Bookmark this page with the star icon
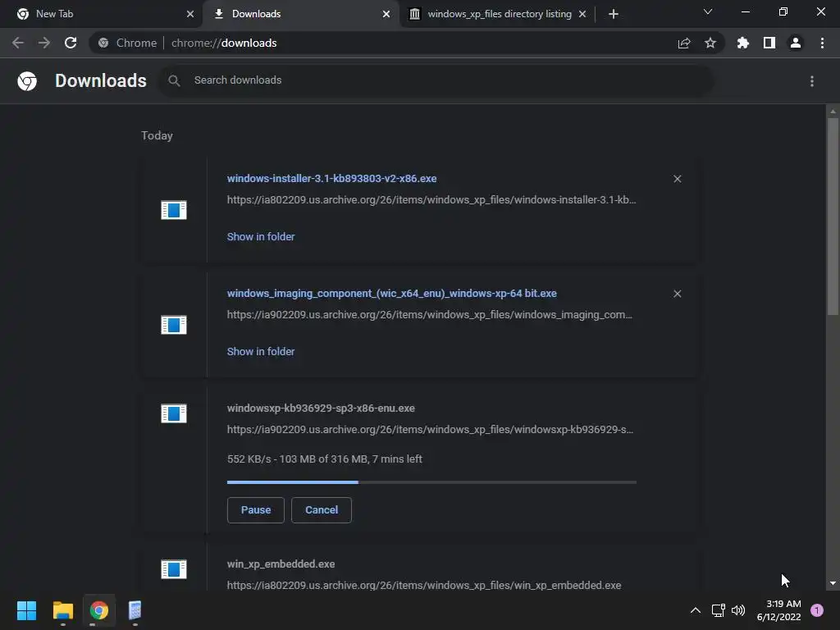Image resolution: width=840 pixels, height=630 pixels. pos(710,43)
